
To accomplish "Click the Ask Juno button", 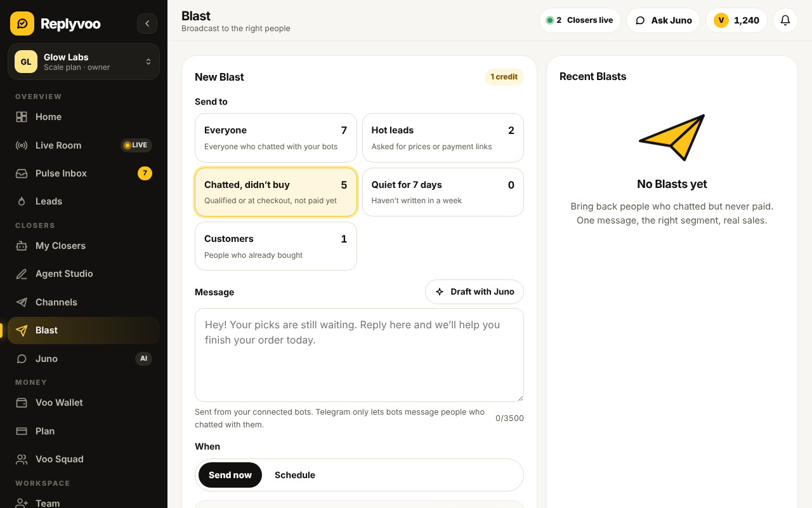I will point(663,20).
